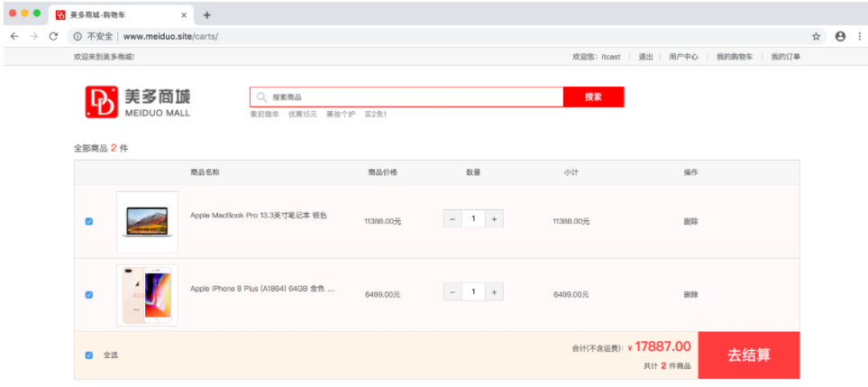
Task: Click the iPhone 8 Plus quantity field
Action: (x=473, y=291)
